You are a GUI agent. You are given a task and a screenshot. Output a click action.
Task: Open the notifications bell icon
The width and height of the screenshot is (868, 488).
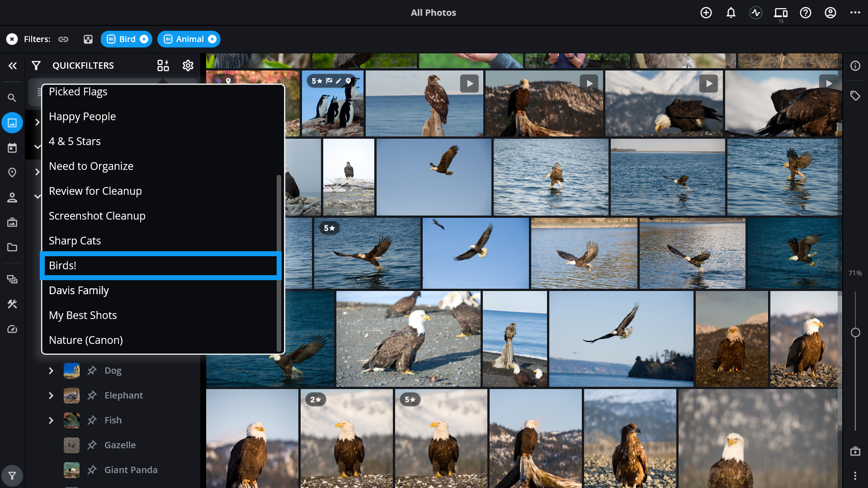[731, 13]
